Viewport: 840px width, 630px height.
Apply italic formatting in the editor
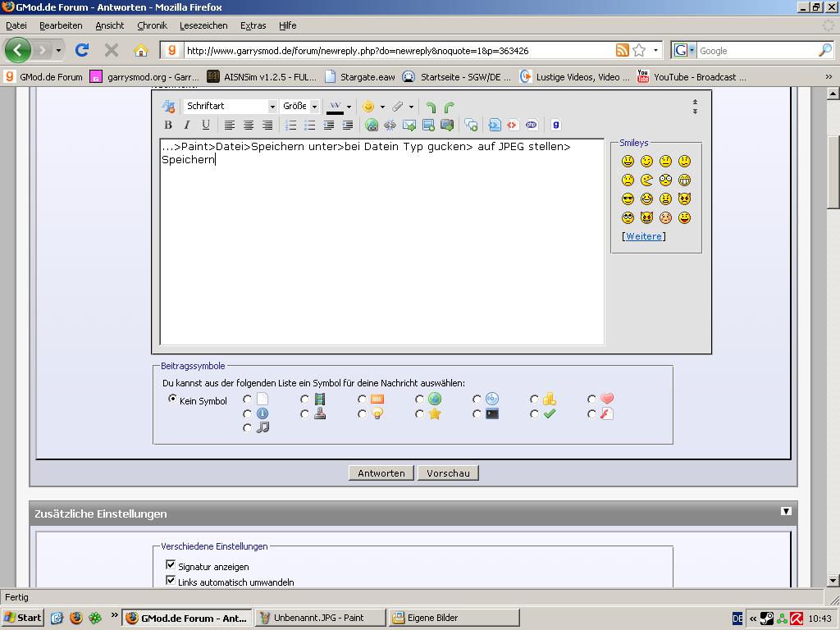point(187,126)
